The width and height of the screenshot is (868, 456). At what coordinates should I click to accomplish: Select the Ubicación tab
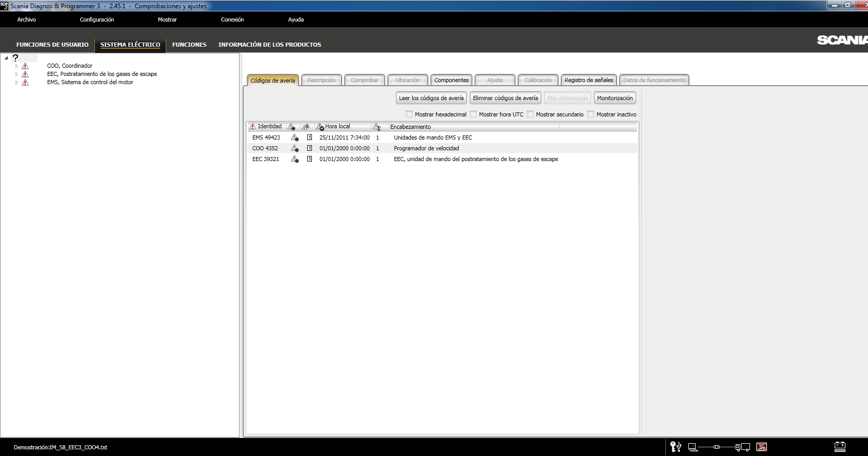[408, 80]
